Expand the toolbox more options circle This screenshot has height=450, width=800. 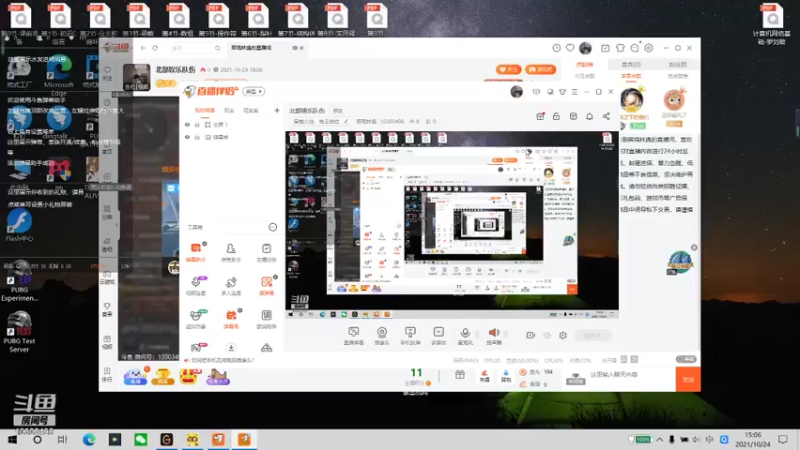point(272,227)
